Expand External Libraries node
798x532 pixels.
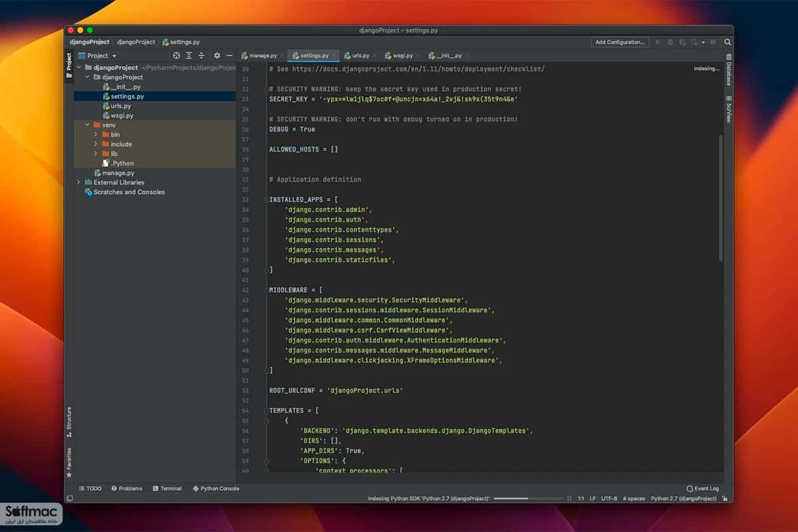coord(79,182)
